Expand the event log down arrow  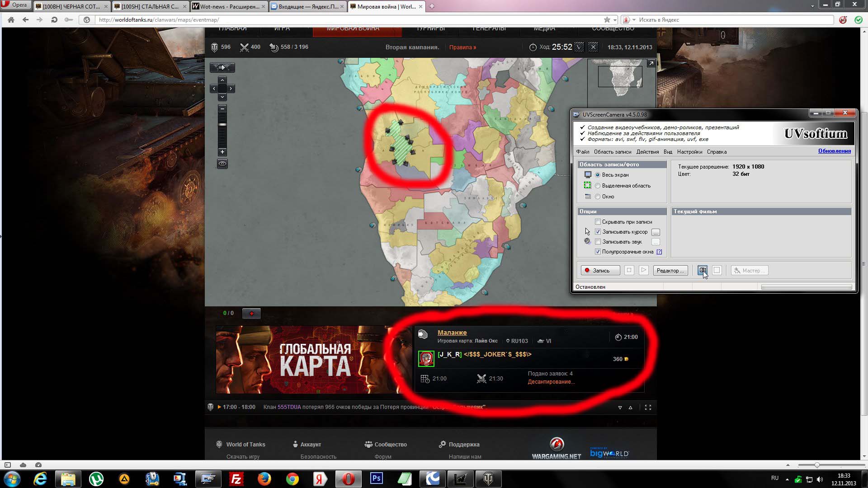point(620,408)
